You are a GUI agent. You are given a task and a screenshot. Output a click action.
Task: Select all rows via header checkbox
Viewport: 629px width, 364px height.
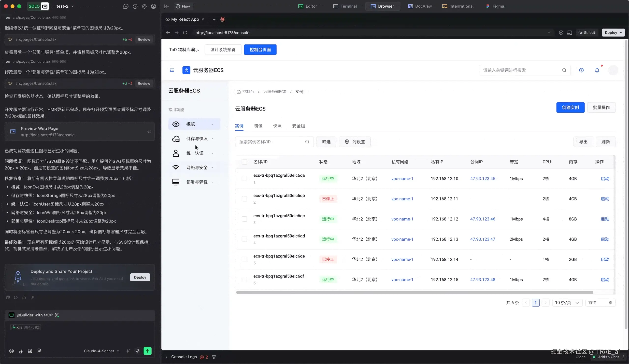(244, 162)
